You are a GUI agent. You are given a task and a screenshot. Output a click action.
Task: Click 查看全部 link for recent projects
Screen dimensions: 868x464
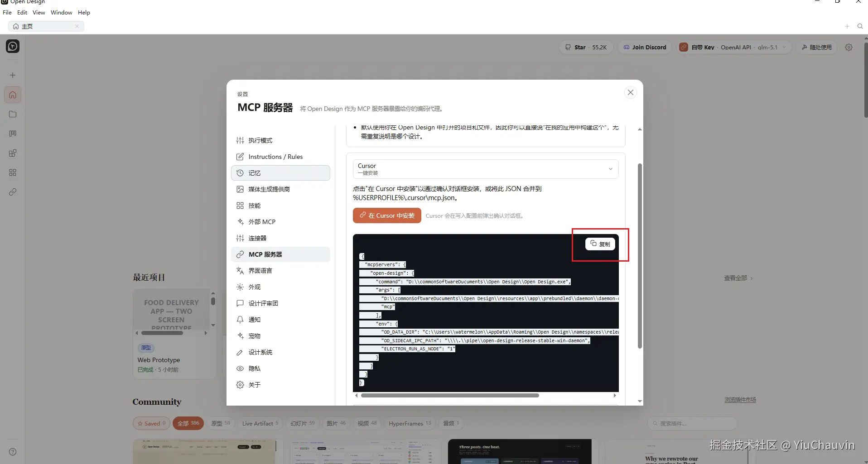point(738,278)
